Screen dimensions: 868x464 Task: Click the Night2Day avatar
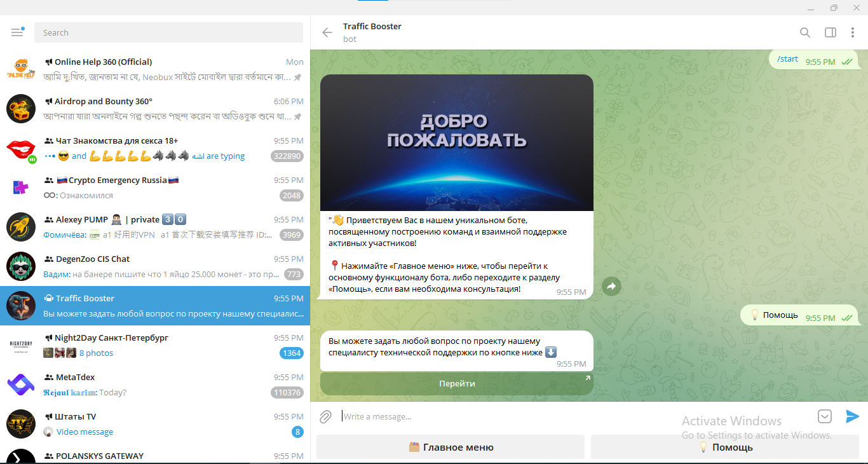21,345
